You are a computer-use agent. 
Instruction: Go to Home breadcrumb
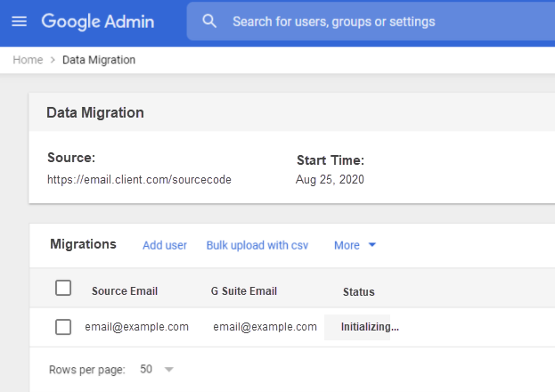click(x=28, y=60)
